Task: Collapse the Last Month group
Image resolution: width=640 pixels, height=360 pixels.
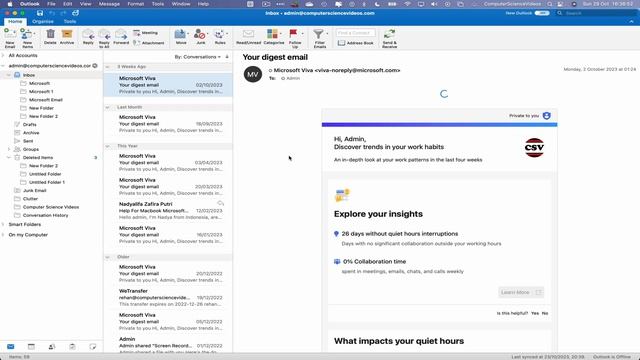Action: [108, 107]
